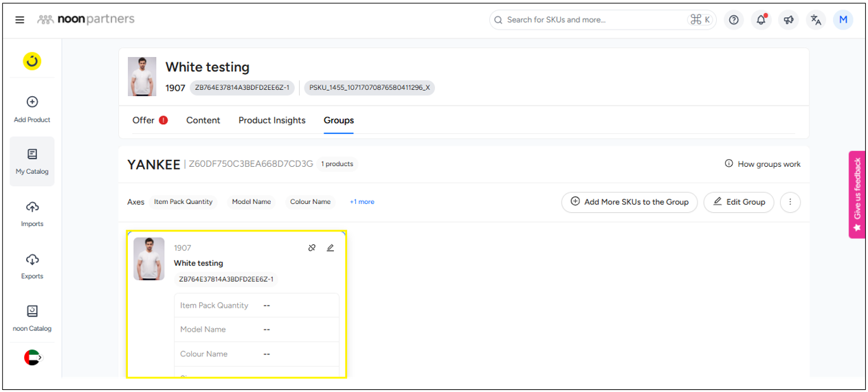This screenshot has width=868, height=392.
Task: Open the three-dot group options menu
Action: [790, 202]
